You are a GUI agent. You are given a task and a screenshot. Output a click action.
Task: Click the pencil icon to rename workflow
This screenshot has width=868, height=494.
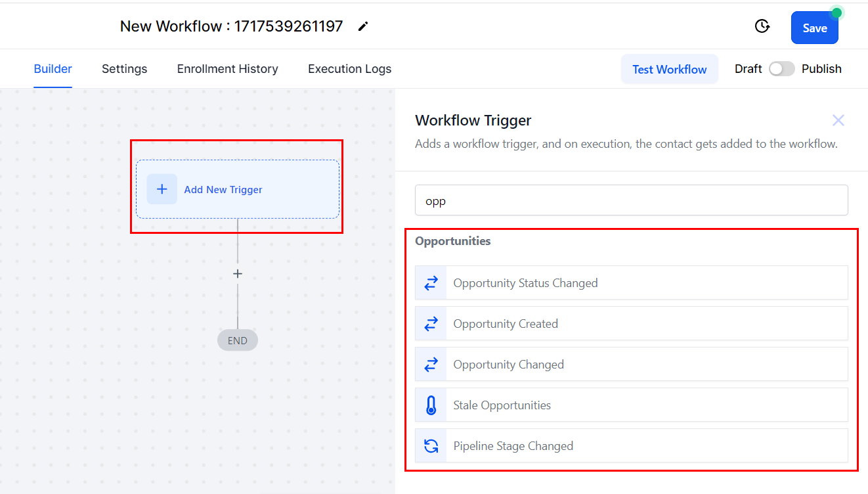pyautogui.click(x=363, y=27)
